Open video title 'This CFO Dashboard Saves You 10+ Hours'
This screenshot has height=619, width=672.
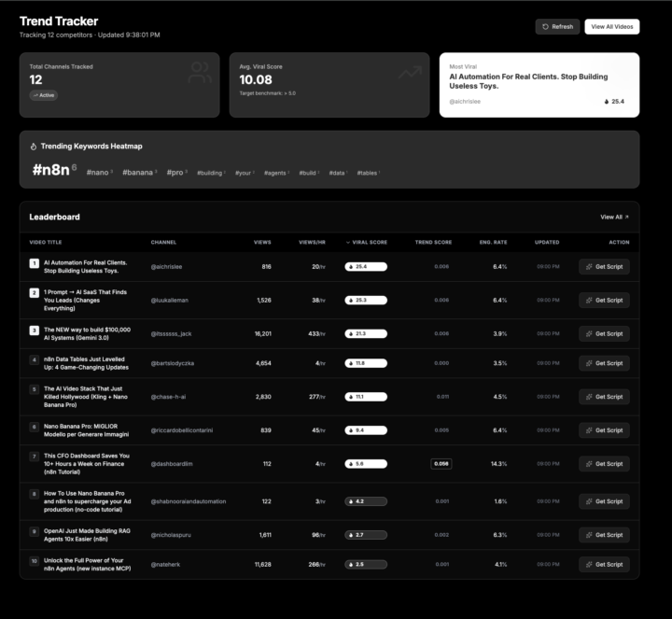coord(86,464)
